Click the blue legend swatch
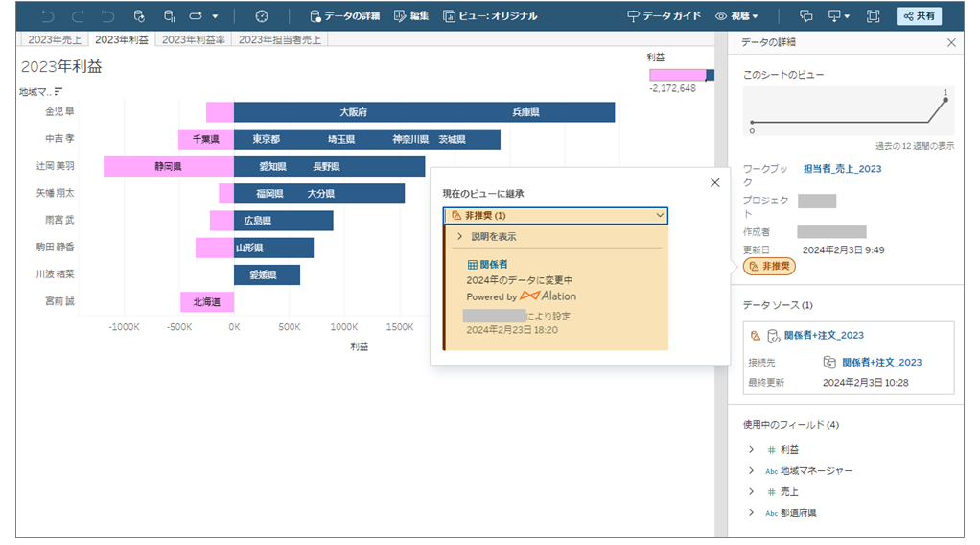 click(710, 75)
